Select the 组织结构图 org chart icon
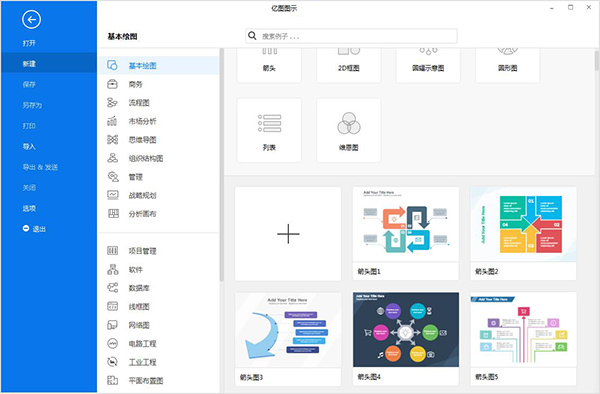Viewport: 600px width, 394px height. click(112, 158)
